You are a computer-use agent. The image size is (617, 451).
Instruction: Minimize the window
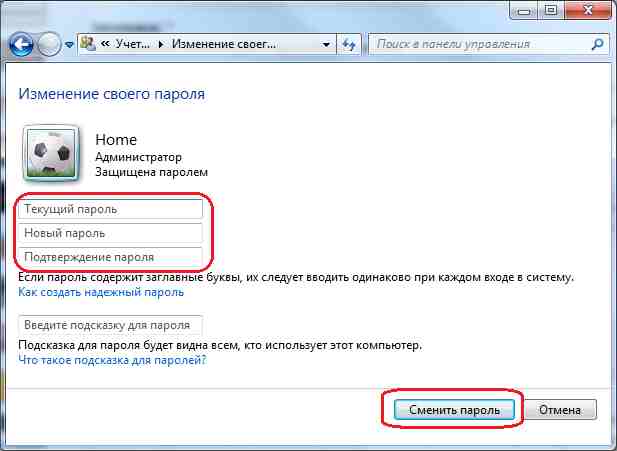[x=524, y=10]
